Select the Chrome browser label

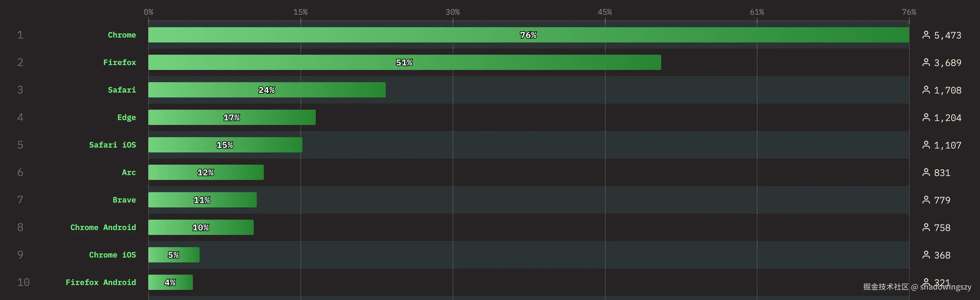(x=122, y=35)
